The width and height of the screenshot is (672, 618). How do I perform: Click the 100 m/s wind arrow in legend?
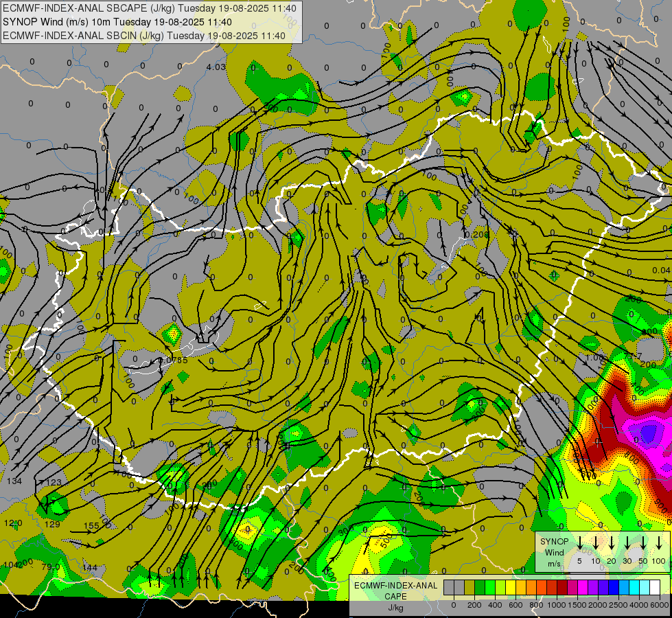pos(659,542)
